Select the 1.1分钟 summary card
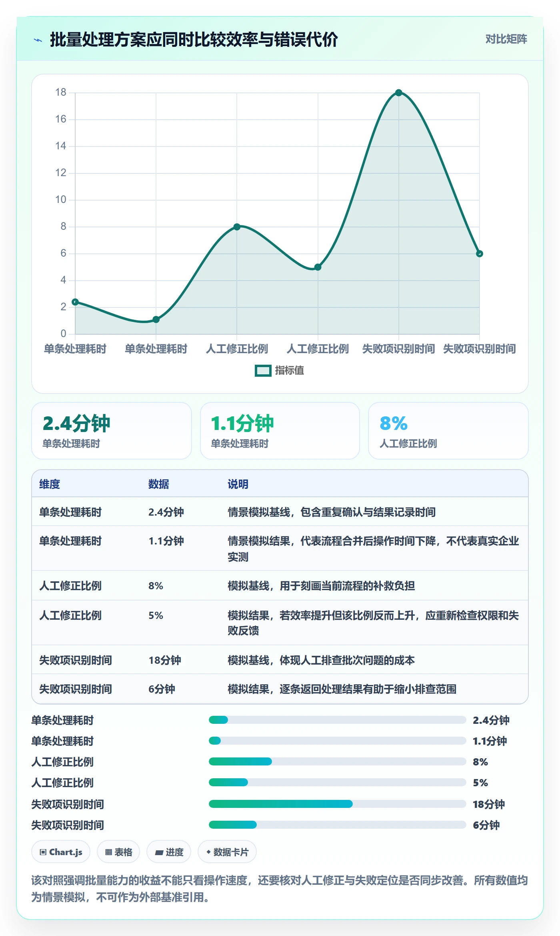560x936 pixels. click(x=280, y=431)
